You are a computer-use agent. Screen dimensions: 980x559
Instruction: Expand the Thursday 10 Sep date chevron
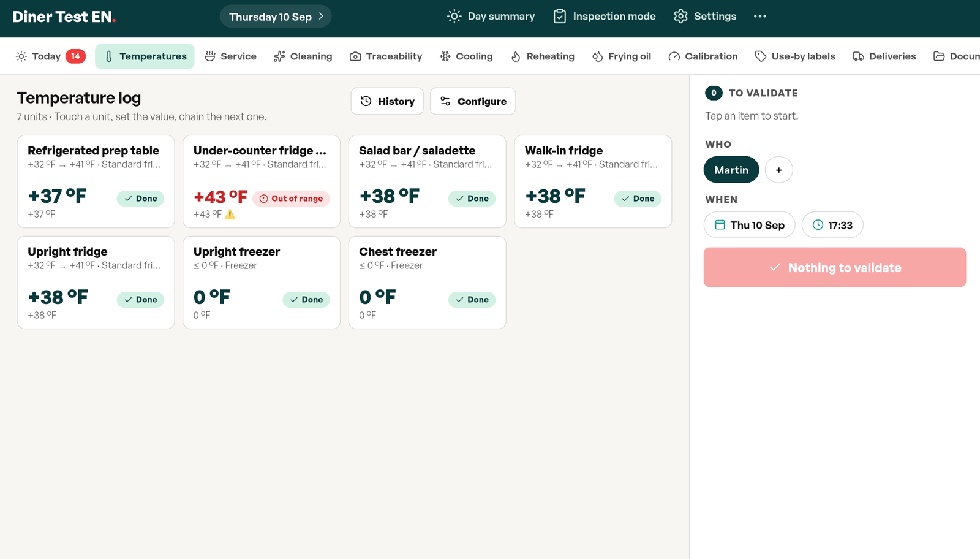320,17
